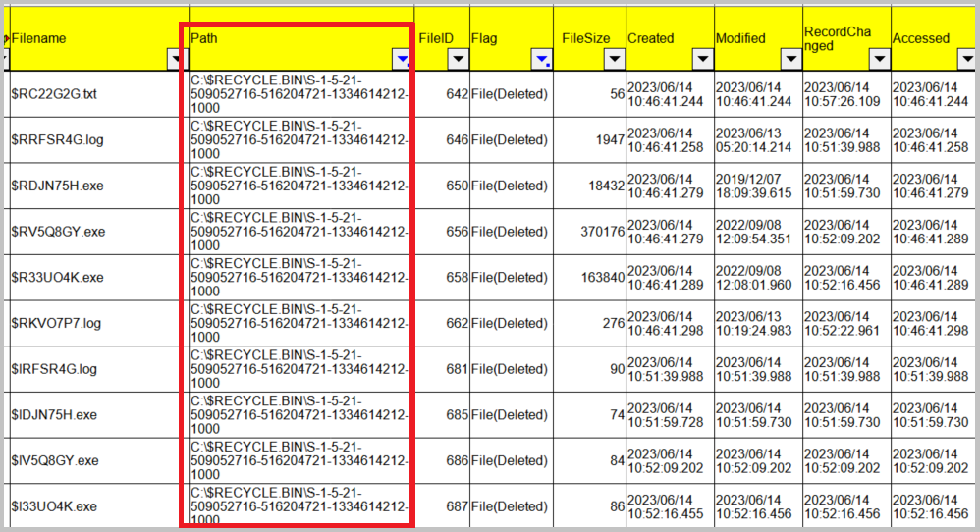Select the Path header cell
Screen dimensions: 980x532
click(x=301, y=38)
